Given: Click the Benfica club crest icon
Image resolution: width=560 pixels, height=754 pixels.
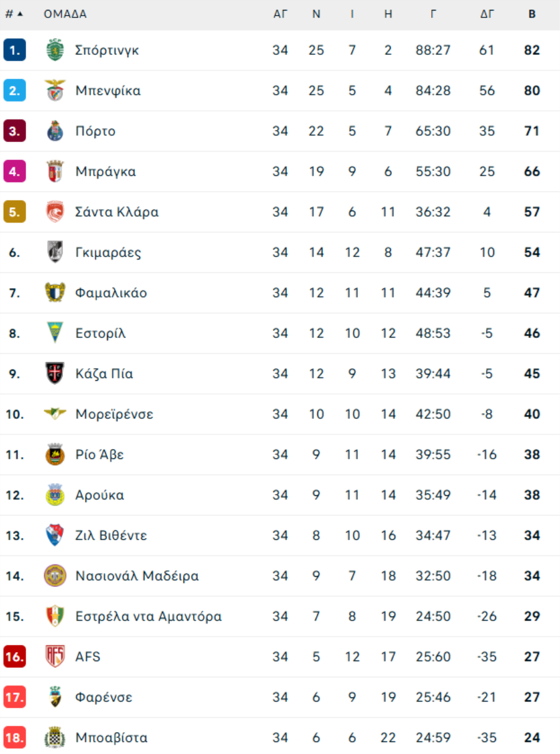Looking at the screenshot, I should [55, 91].
